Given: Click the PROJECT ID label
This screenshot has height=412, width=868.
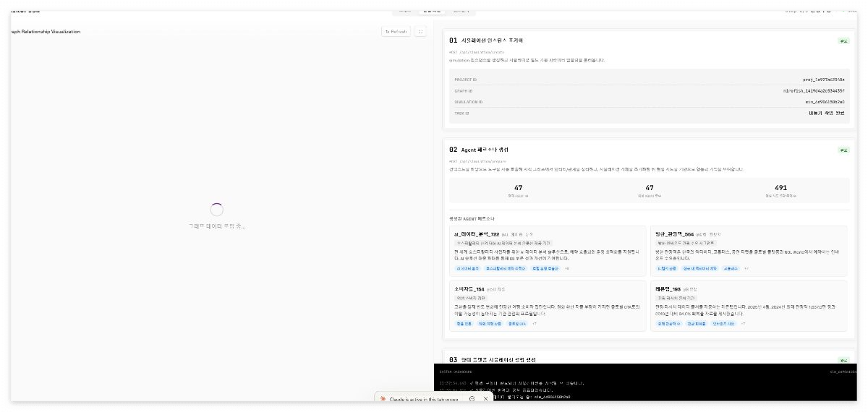Looking at the screenshot, I should 466,80.
